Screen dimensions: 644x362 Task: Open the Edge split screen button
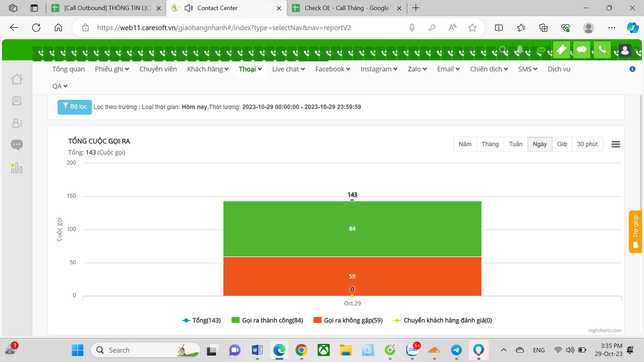point(499,28)
